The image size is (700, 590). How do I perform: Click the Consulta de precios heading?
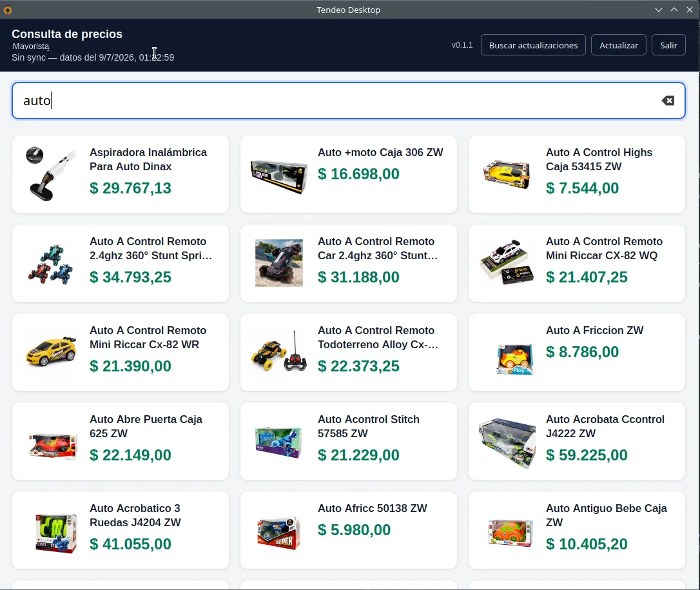click(x=67, y=34)
